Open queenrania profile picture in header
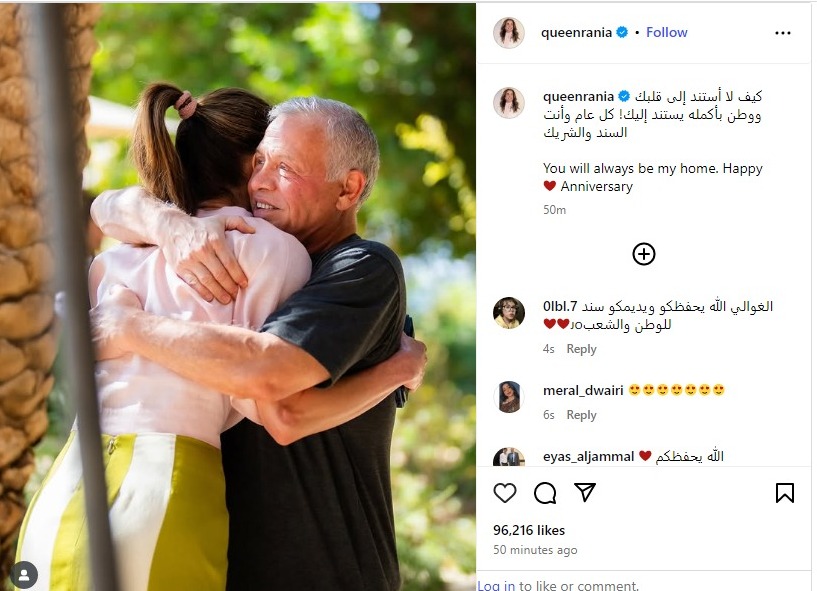This screenshot has height=591, width=817. [x=509, y=32]
